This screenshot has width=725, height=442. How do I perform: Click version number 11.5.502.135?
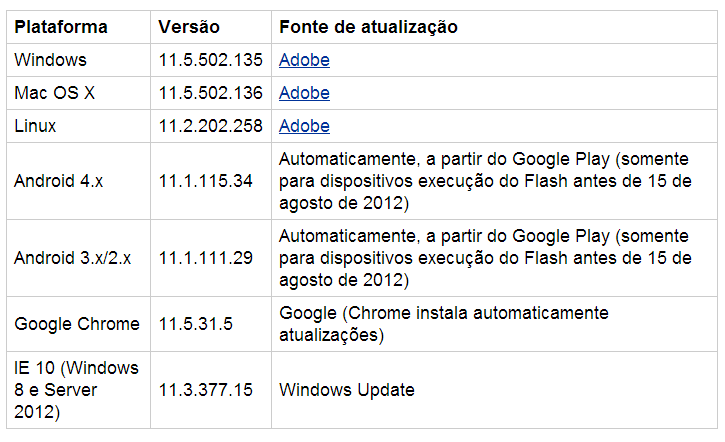click(x=210, y=60)
